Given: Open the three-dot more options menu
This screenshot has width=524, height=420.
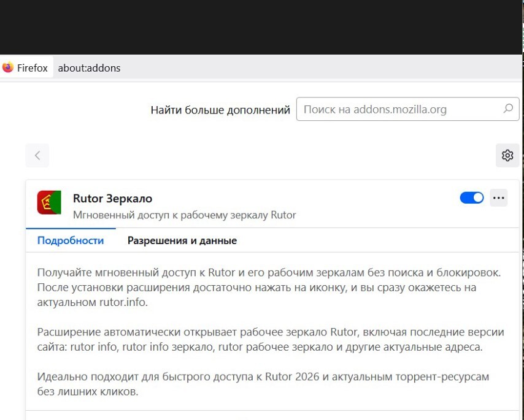Looking at the screenshot, I should click(499, 198).
